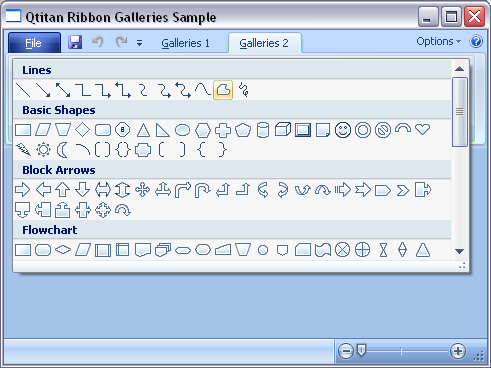Select the no-symbol (prohibited) shape
491x368 pixels.
[x=383, y=130]
